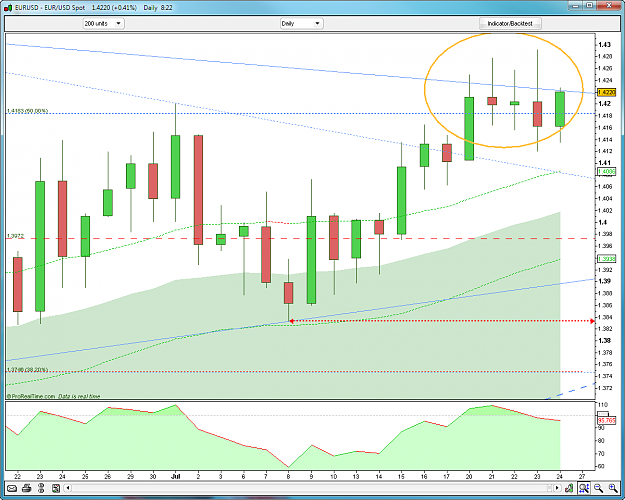The height and width of the screenshot is (500, 625).
Task: Click the green and red trading icon
Action: 569,488
